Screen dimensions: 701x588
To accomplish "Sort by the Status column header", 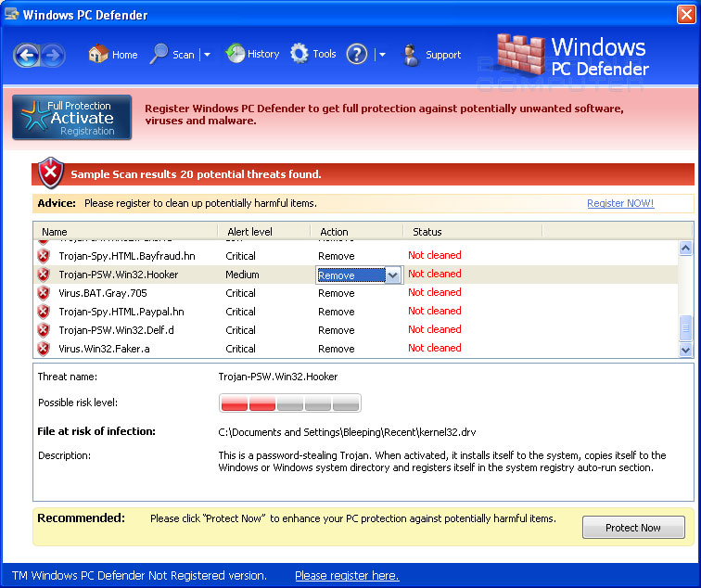I will (x=473, y=232).
